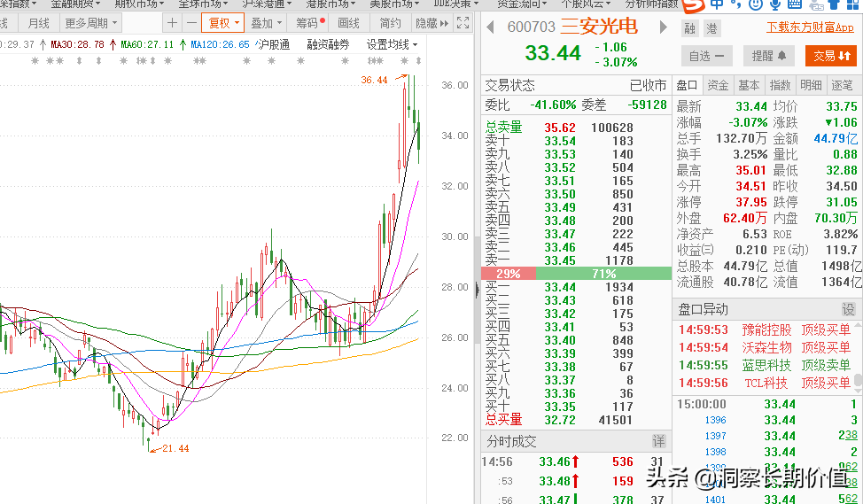Open the Sogou toolbox grid icon

coord(853,4)
